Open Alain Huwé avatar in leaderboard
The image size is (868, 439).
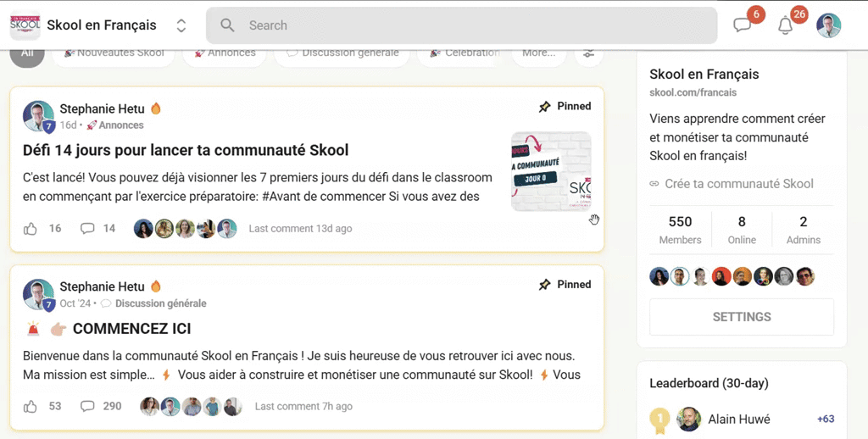click(x=688, y=419)
